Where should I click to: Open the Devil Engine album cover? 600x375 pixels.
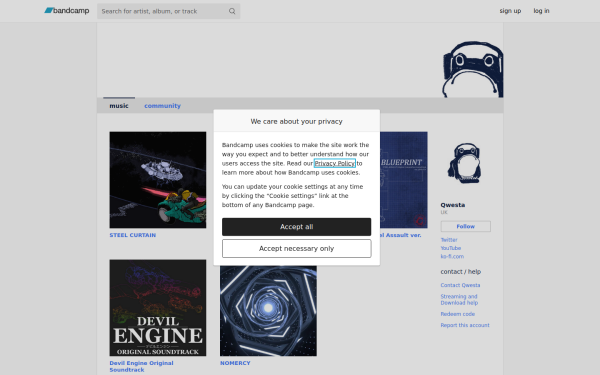pos(158,308)
